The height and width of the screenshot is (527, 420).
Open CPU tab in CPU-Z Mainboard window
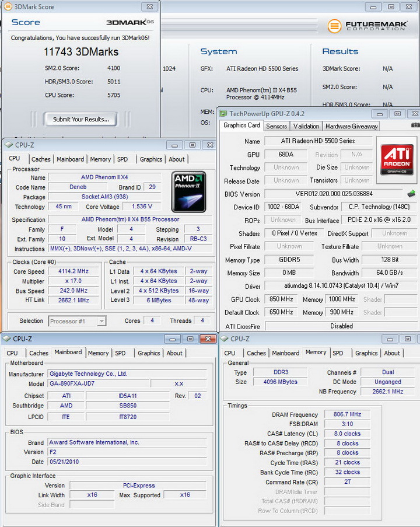[x=12, y=353]
